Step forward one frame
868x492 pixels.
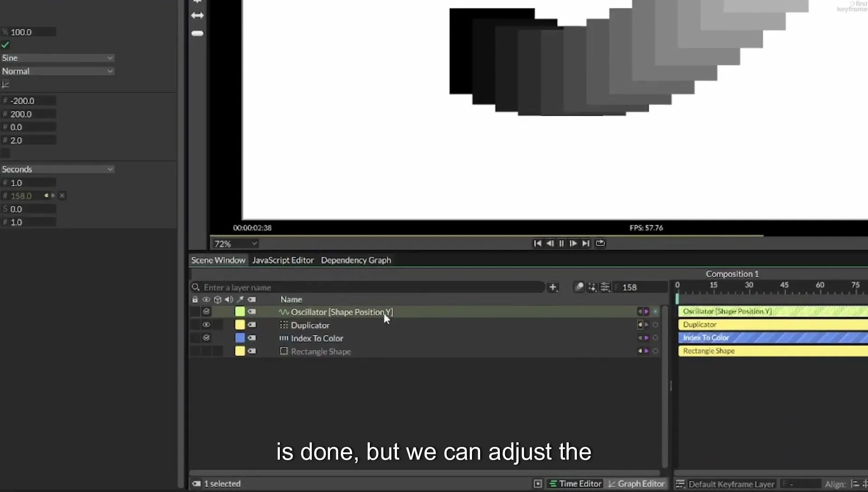[x=573, y=243]
